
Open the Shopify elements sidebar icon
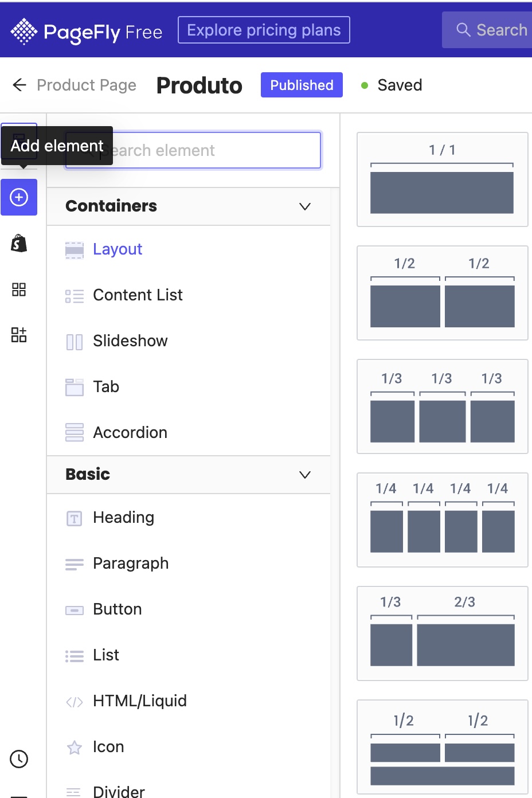coord(19,243)
